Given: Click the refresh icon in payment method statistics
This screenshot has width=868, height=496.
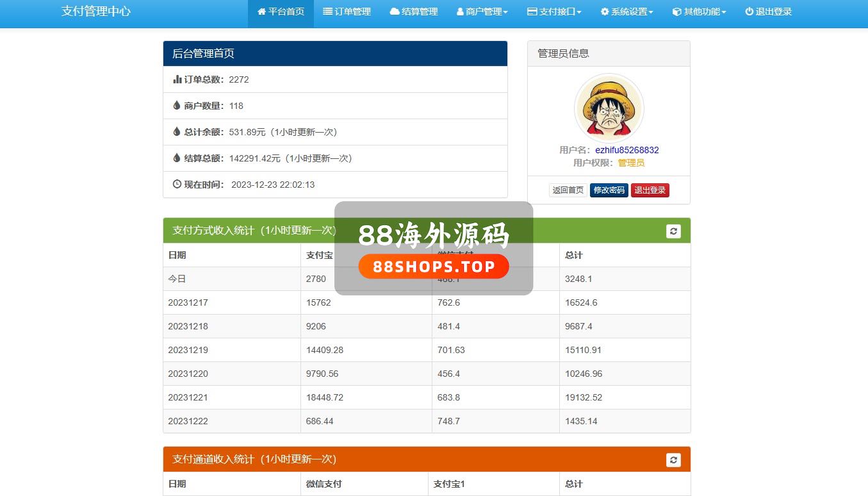Looking at the screenshot, I should [673, 231].
